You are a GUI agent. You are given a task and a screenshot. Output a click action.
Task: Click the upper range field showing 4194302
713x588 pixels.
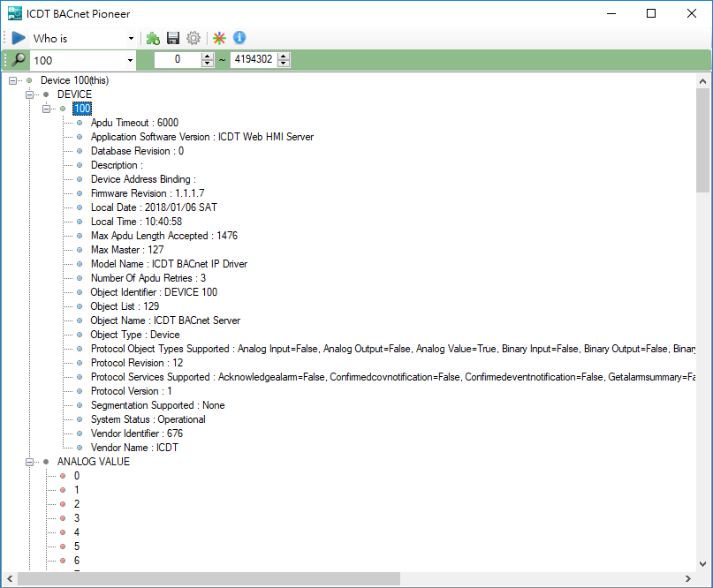pos(254,60)
